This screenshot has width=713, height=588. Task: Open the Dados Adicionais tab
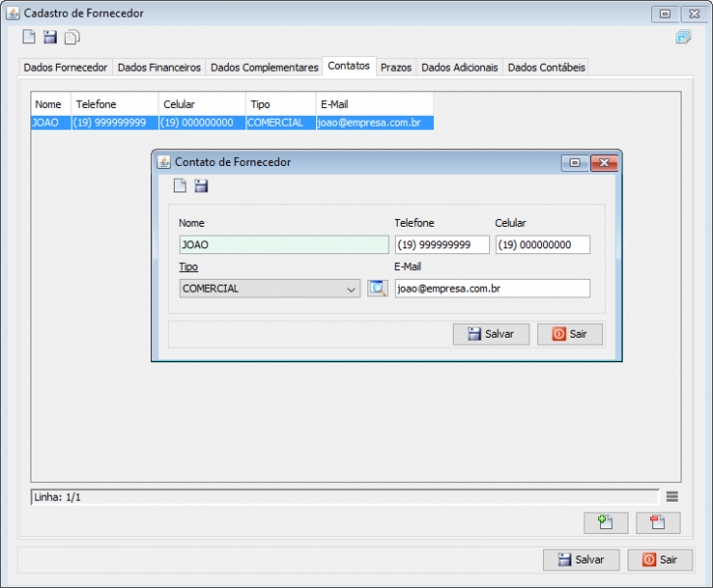(460, 68)
